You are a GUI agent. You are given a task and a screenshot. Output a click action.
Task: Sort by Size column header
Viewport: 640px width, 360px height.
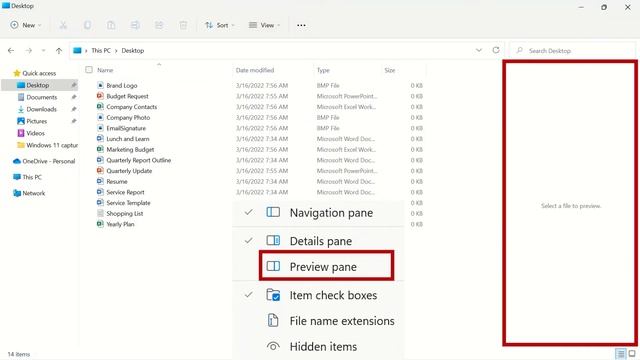pyautogui.click(x=389, y=70)
